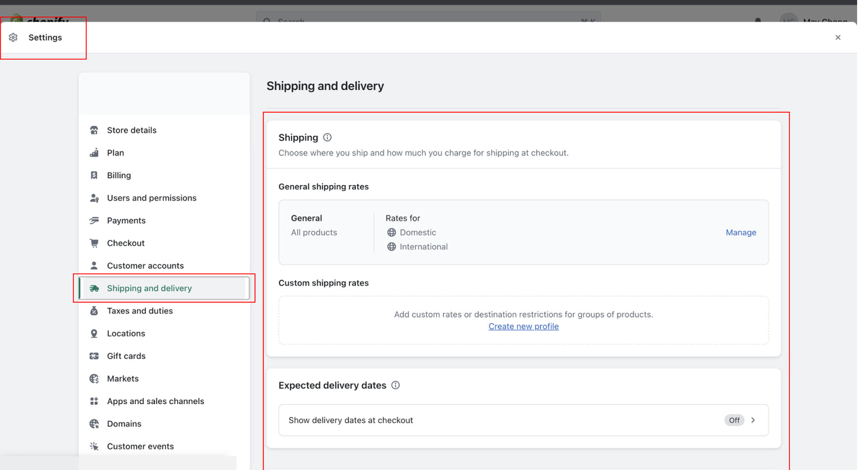Go to Users and permissions
868x470 pixels.
click(152, 198)
